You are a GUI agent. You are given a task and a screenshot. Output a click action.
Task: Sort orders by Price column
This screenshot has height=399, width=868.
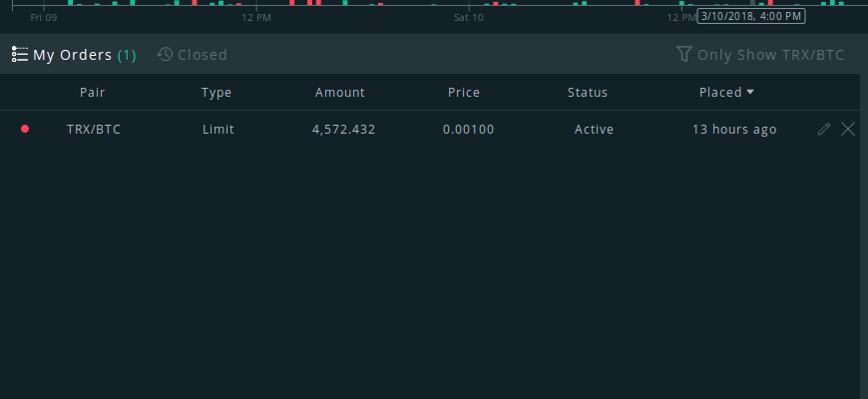click(x=464, y=93)
